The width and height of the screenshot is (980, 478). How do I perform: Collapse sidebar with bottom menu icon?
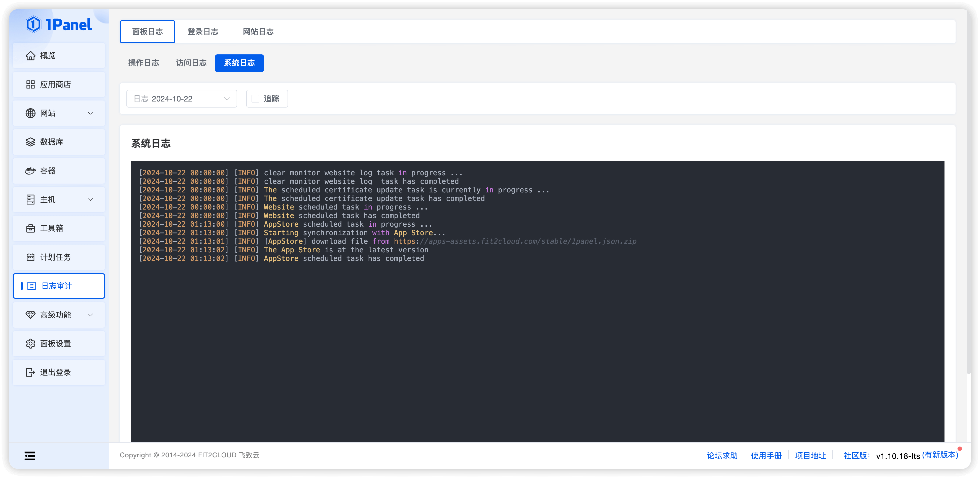coord(30,456)
